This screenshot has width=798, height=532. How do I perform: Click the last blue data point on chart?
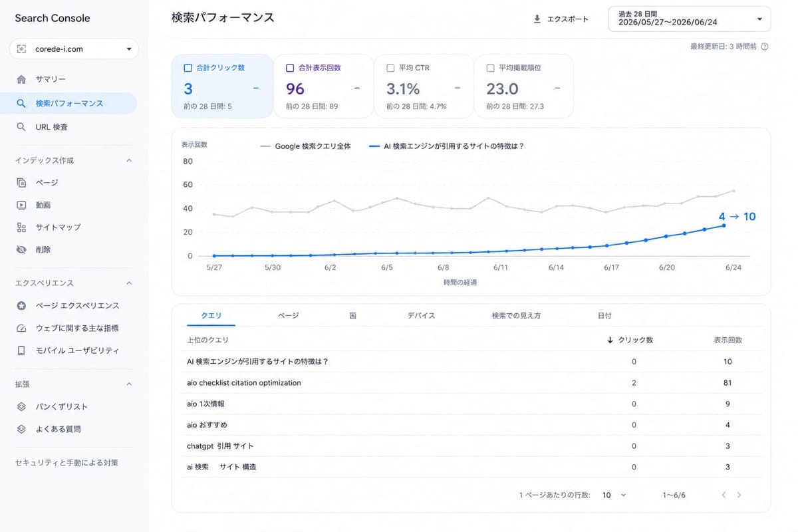(724, 225)
